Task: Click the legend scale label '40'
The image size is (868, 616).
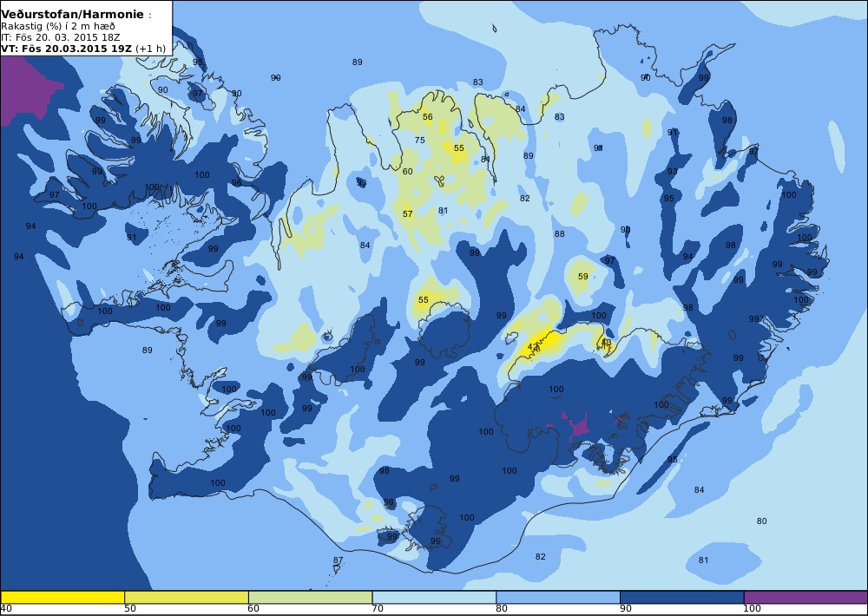Action: tap(7, 609)
